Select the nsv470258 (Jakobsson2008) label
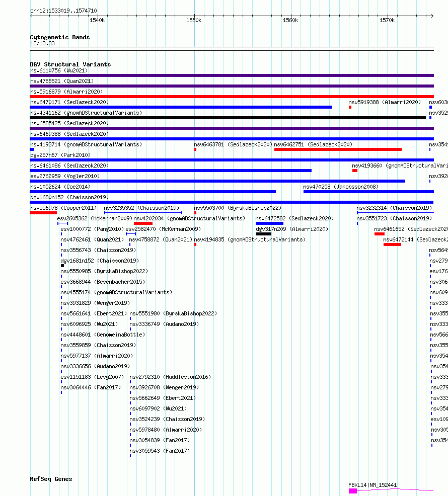This screenshot has height=496, width=448. click(341, 187)
